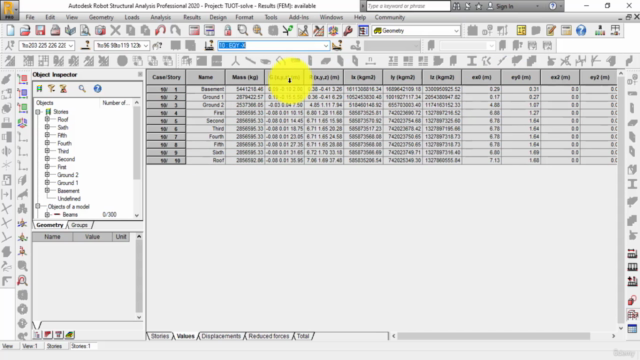The width and height of the screenshot is (640, 360).
Task: Collapse the Stories root node
Action: tap(38, 111)
